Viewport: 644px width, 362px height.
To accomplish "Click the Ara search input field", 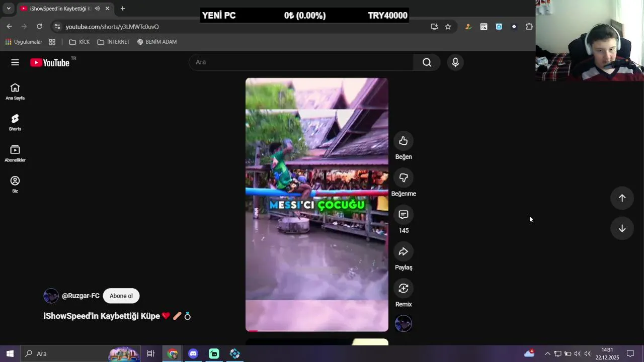I will tap(301, 62).
